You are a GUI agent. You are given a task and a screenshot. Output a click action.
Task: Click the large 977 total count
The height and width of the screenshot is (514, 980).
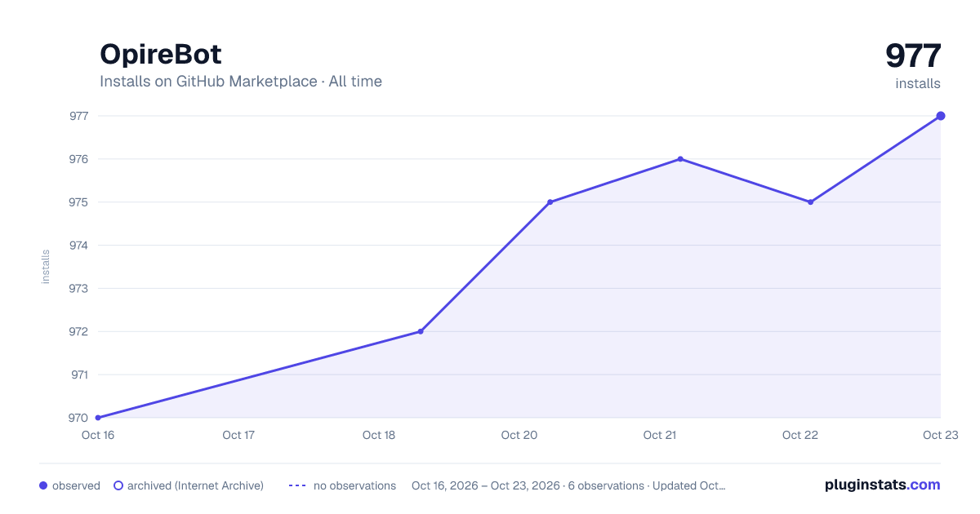tap(913, 56)
